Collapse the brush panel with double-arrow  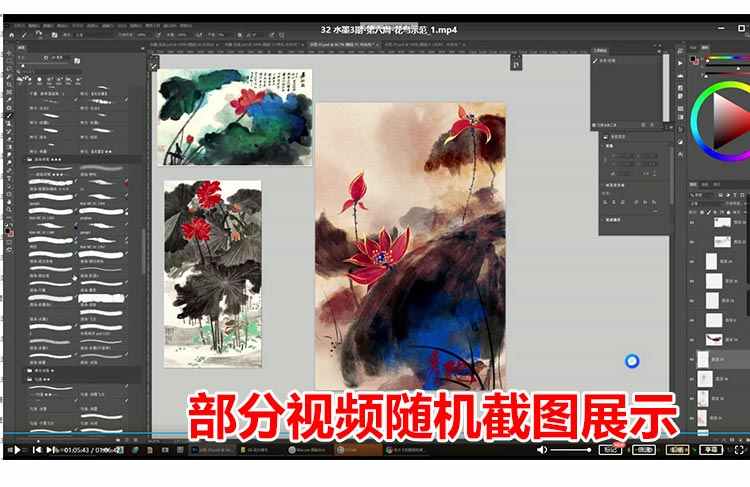coord(143,48)
